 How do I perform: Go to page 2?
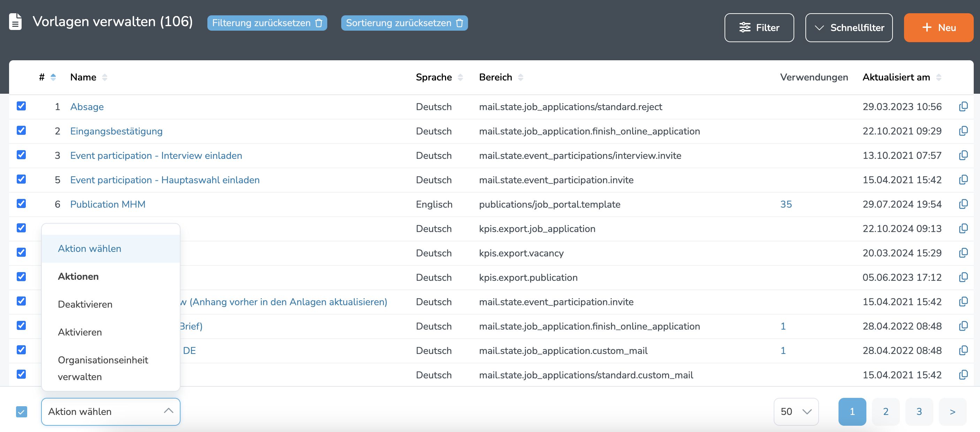tap(886, 411)
